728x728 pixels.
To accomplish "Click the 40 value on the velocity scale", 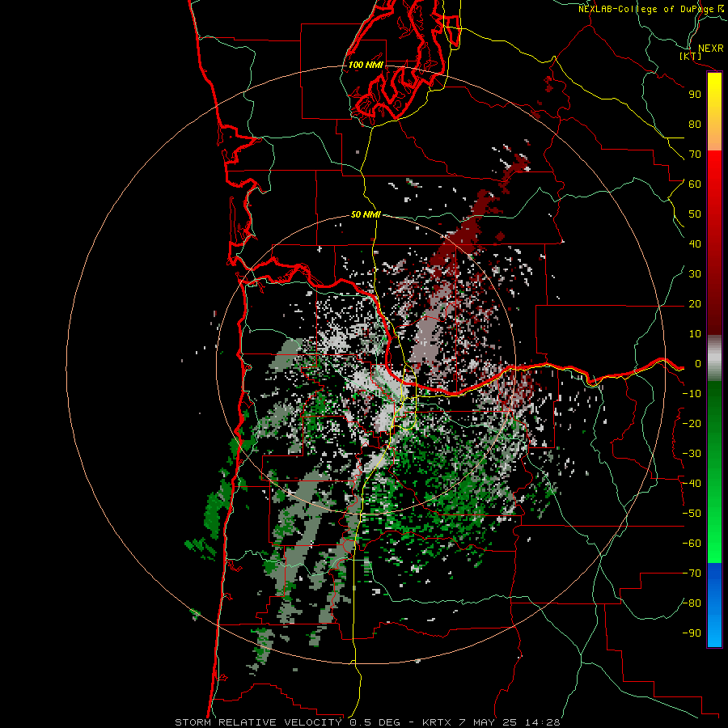I will click(x=695, y=243).
